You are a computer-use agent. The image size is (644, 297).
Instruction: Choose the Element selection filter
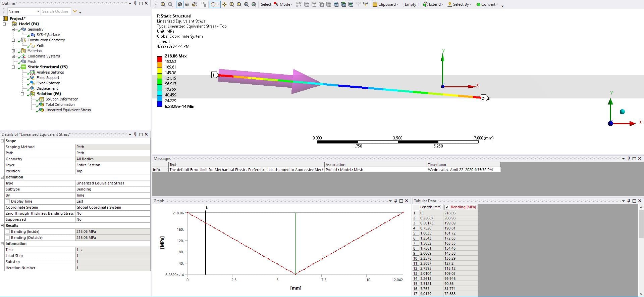[x=351, y=4]
